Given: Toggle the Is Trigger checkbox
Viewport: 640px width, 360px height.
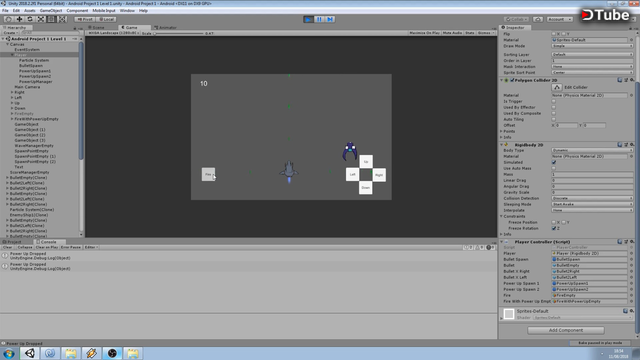Looking at the screenshot, I should pos(554,101).
